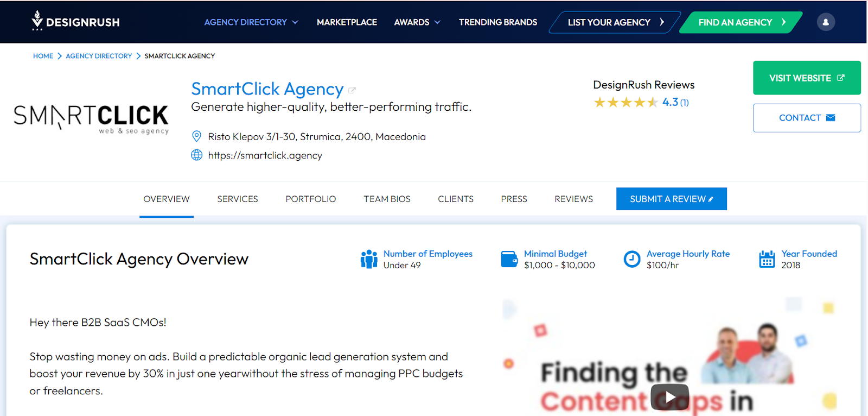Screen dimensions: 868x416
Task: Click the tagline Generate higher-quality traffic text
Action: click(x=331, y=107)
